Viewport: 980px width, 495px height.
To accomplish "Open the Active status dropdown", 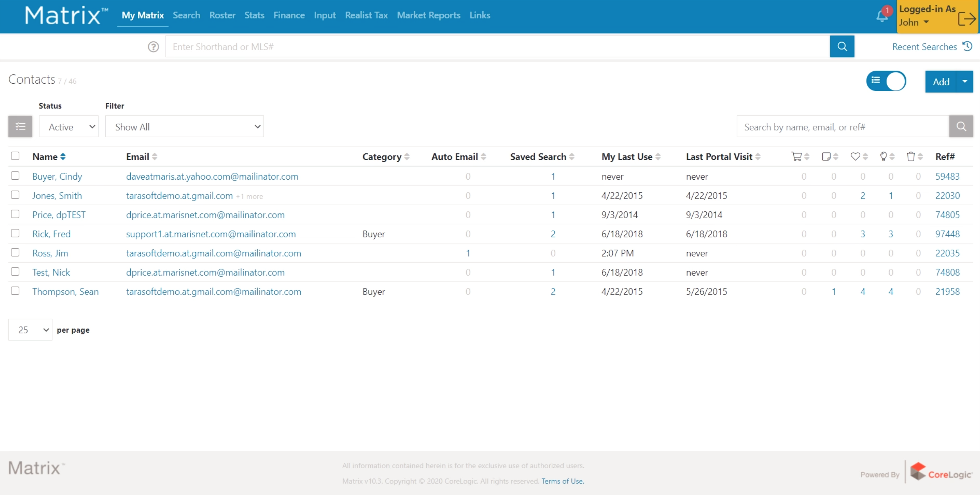I will point(69,127).
